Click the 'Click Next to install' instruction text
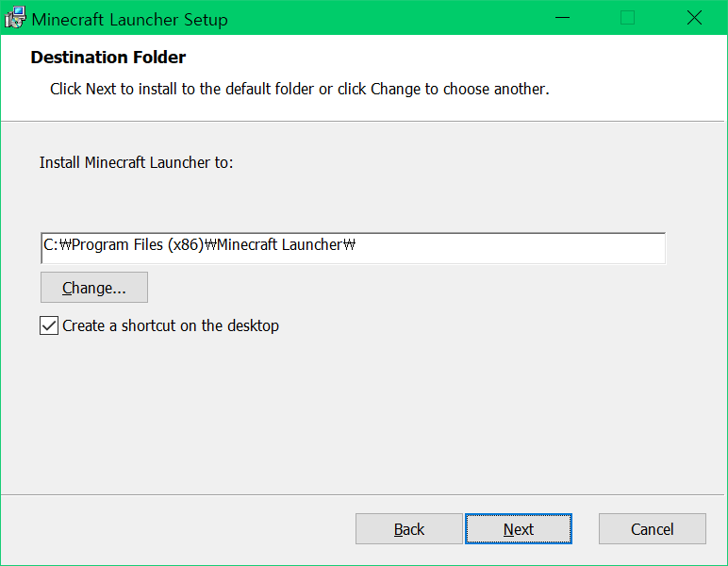Viewport: 728px width, 566px height. pyautogui.click(x=300, y=89)
